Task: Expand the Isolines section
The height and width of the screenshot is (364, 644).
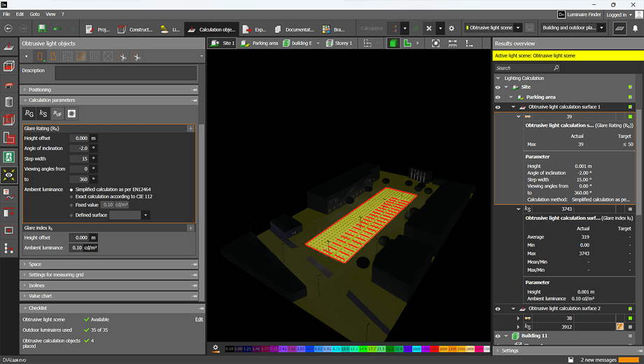Action: [x=36, y=286]
